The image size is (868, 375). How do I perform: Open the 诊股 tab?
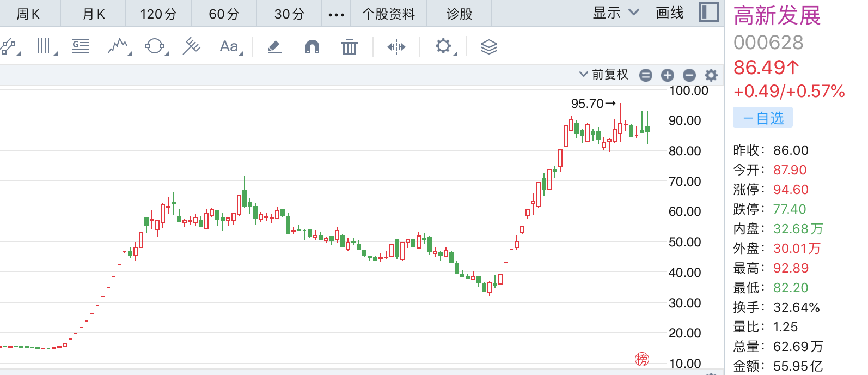click(x=460, y=14)
